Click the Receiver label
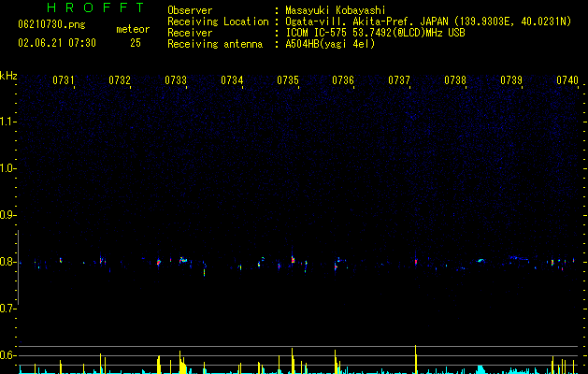The width and height of the screenshot is (588, 374). [x=190, y=33]
